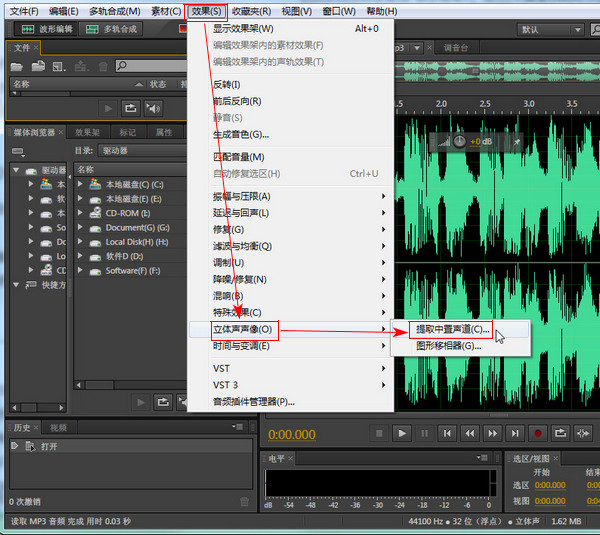
Task: Click play preview below media browser list
Action: (x=140, y=402)
